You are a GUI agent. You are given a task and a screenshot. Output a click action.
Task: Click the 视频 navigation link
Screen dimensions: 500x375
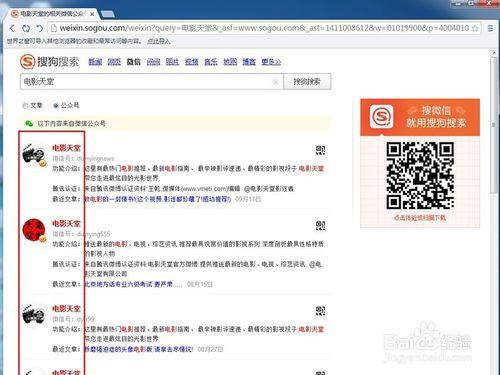point(192,62)
